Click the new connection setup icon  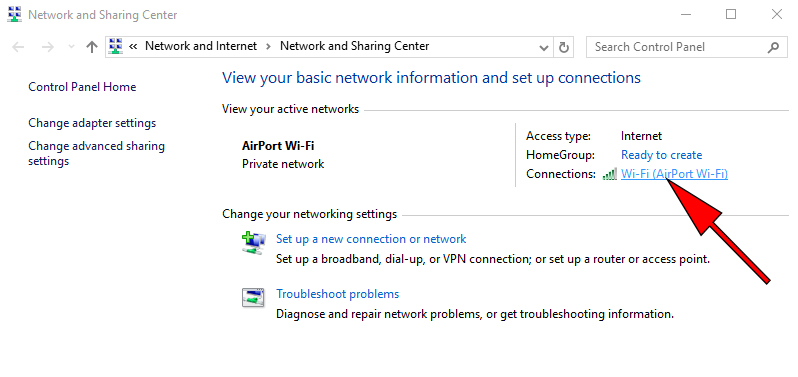click(x=253, y=243)
